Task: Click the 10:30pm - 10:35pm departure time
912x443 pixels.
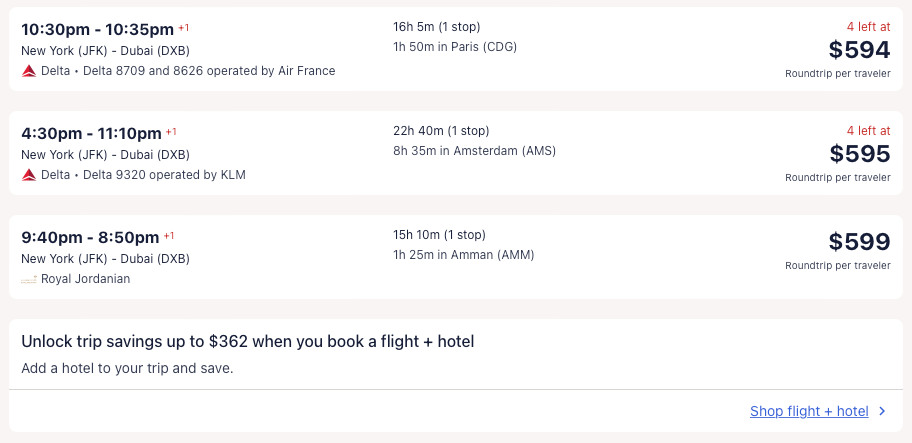Action: coord(97,29)
